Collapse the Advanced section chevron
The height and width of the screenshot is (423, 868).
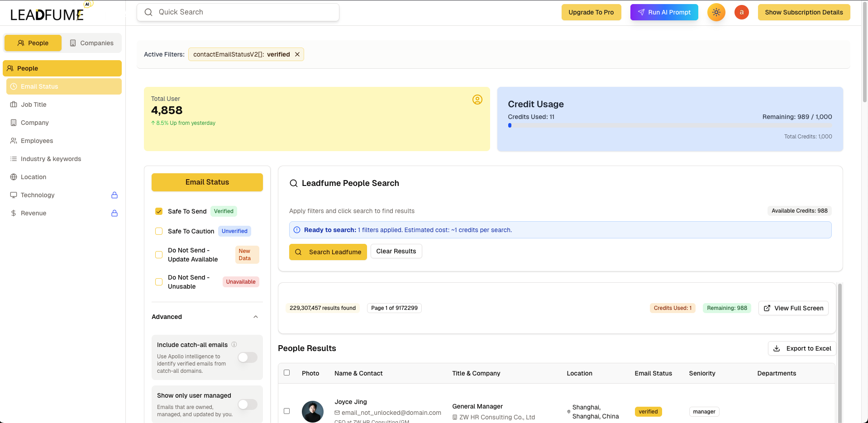pyautogui.click(x=256, y=317)
